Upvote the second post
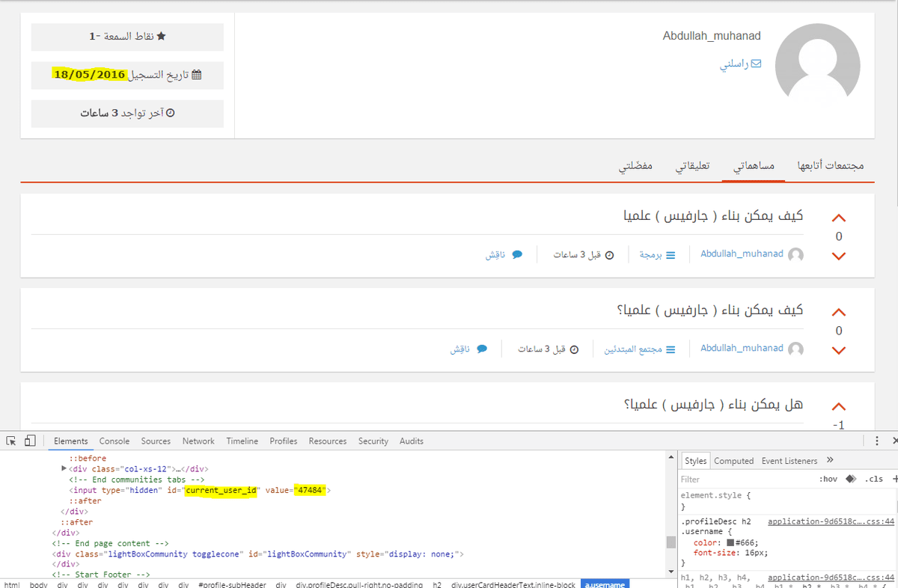The width and height of the screenshot is (898, 588). pyautogui.click(x=839, y=313)
